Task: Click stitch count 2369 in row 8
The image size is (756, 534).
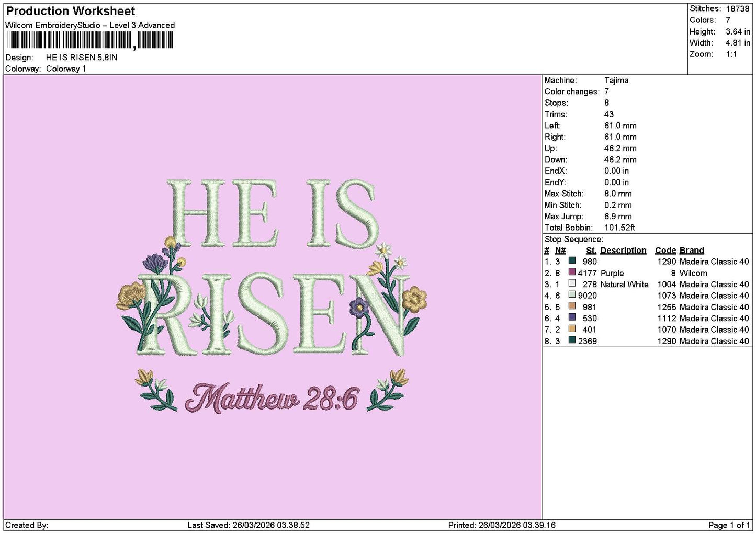Action: tap(588, 341)
